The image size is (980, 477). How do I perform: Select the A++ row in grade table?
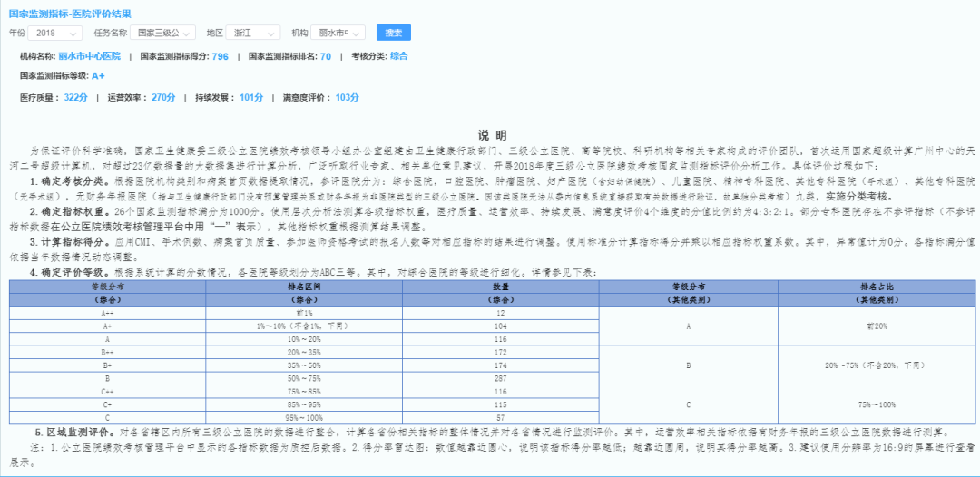[304, 312]
